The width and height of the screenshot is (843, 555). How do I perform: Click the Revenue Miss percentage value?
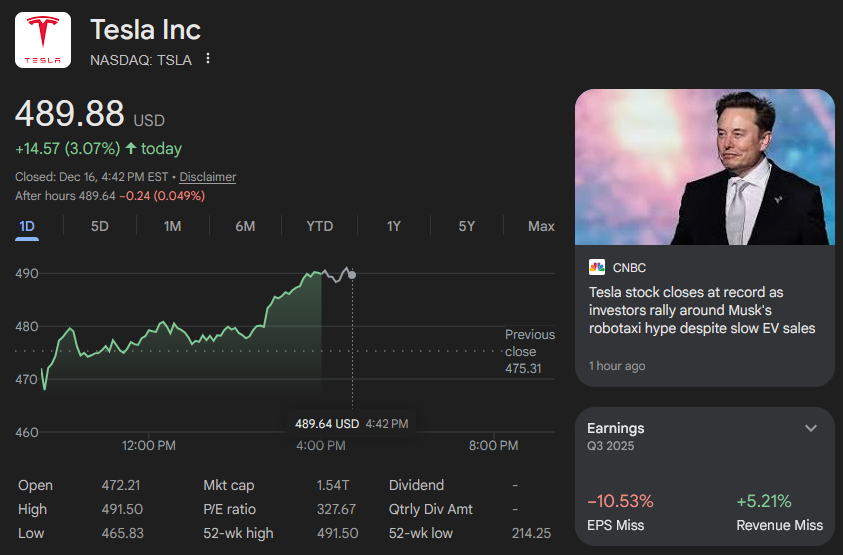pos(763,501)
